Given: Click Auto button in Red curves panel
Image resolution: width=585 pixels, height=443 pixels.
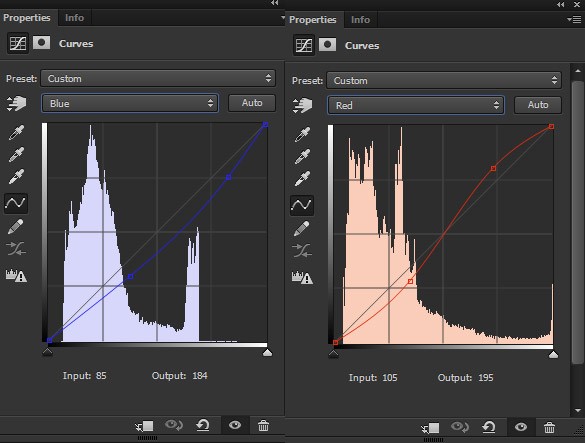Looking at the screenshot, I should pyautogui.click(x=538, y=104).
